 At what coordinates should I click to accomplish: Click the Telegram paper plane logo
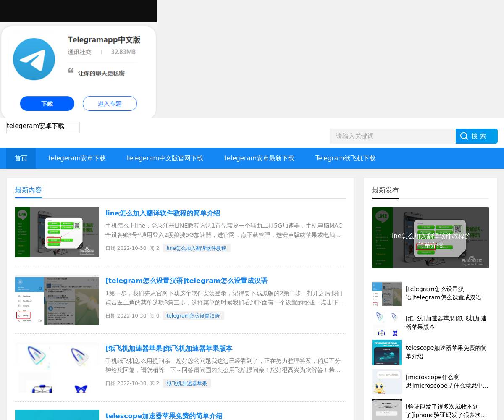pos(34,59)
